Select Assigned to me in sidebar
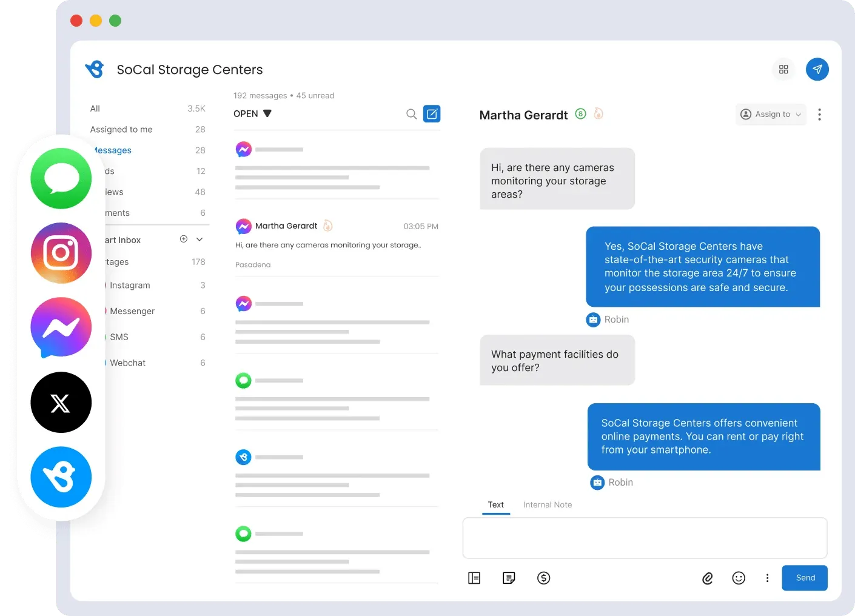Viewport: 855px width, 616px height. click(x=148, y=129)
